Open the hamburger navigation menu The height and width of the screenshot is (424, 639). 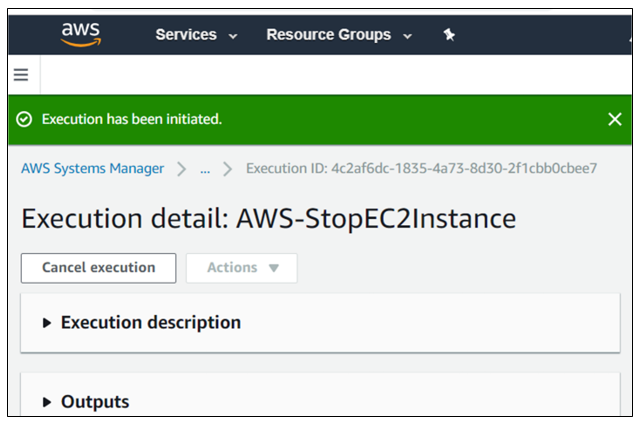[21, 75]
